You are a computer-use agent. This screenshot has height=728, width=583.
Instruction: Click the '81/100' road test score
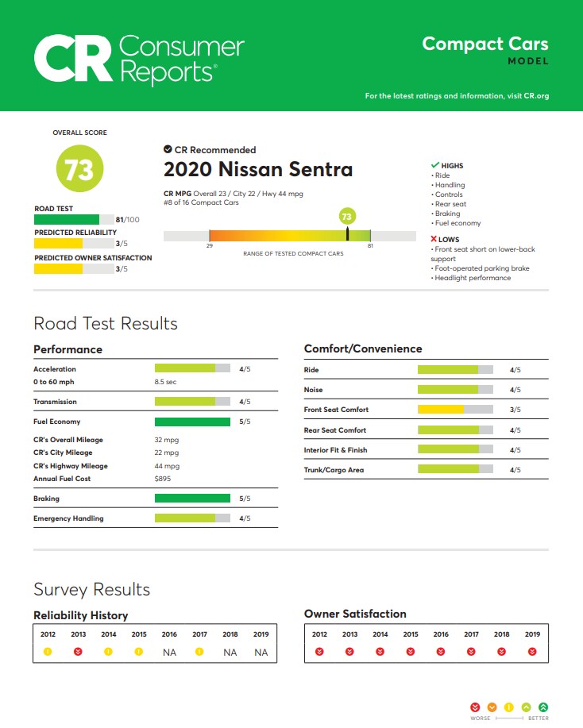[127, 220]
